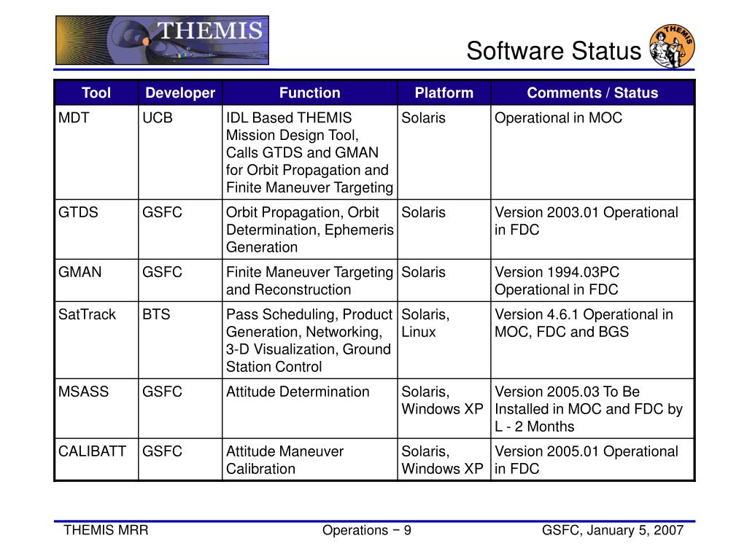Click the 'Version 2003.01 Operational in FDC' cell
This screenshot has width=747, height=560.
pyautogui.click(x=592, y=230)
